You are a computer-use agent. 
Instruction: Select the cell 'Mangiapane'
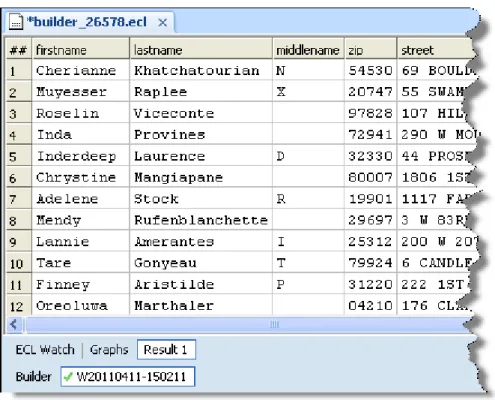pos(201,177)
